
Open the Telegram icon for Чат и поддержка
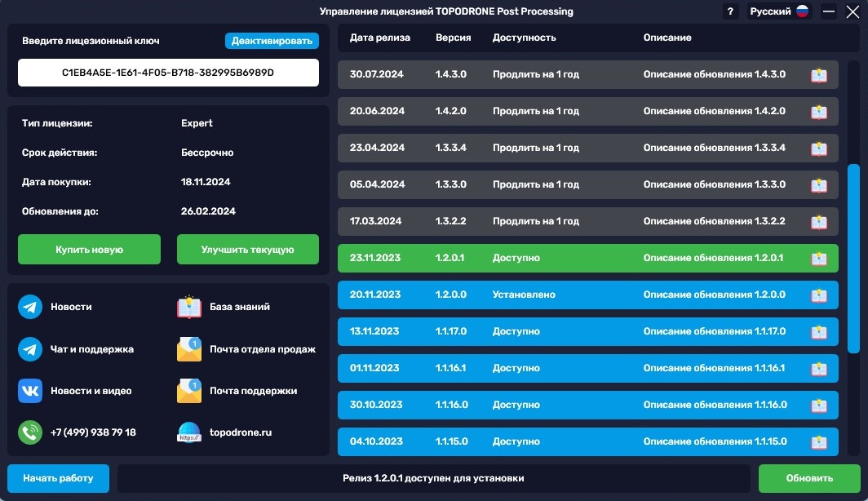click(x=30, y=349)
